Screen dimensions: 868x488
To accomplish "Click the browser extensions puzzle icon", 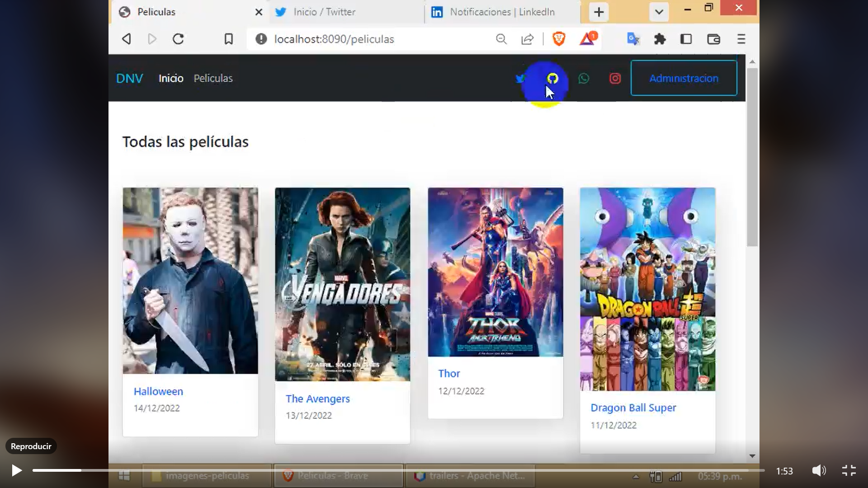I will click(x=660, y=39).
